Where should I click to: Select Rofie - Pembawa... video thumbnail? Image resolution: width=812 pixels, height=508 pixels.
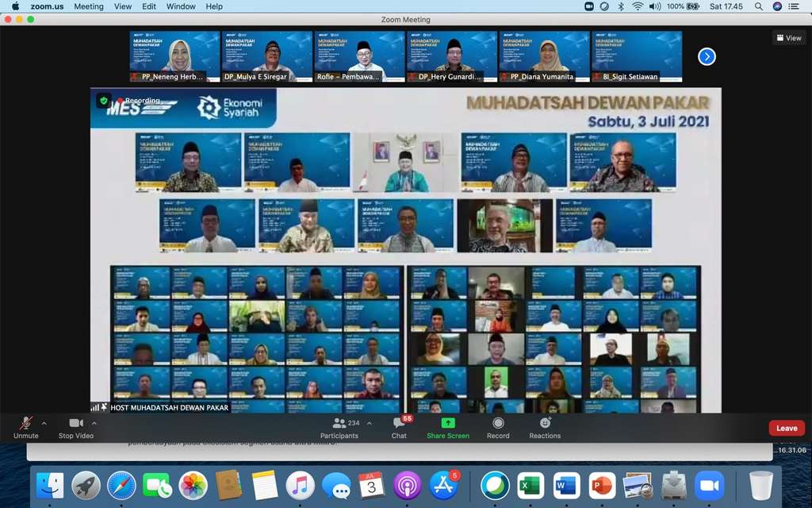click(359, 56)
